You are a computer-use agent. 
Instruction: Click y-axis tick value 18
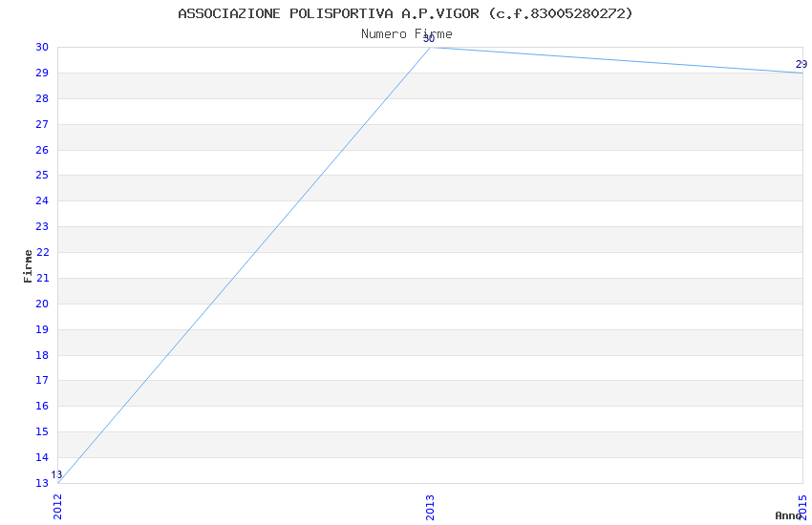[x=42, y=355]
